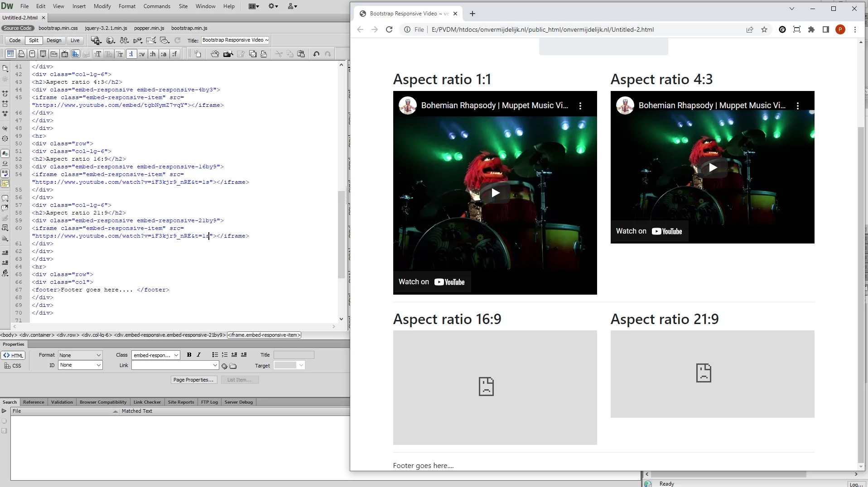The image size is (868, 487).
Task: Click the Refresh design view icon
Action: (178, 40)
